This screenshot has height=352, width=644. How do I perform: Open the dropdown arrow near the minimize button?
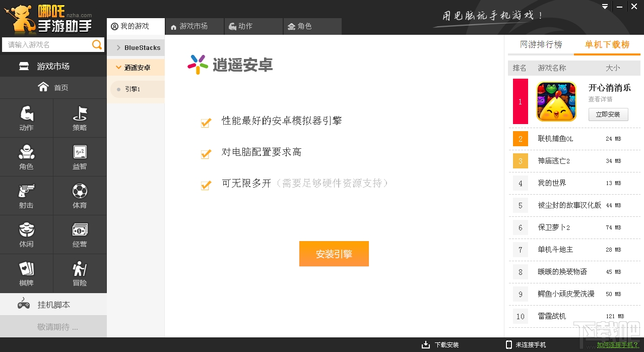(x=604, y=7)
